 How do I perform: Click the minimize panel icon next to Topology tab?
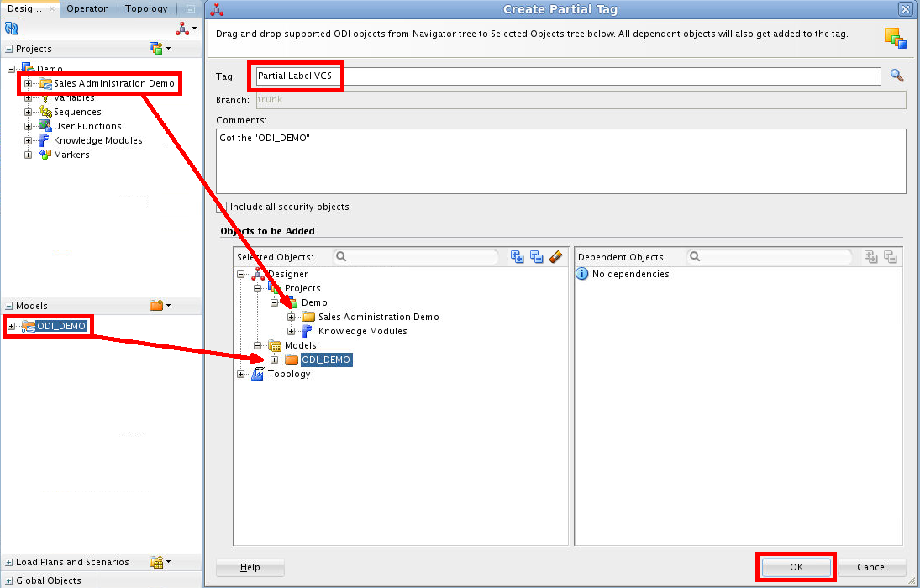point(190,8)
